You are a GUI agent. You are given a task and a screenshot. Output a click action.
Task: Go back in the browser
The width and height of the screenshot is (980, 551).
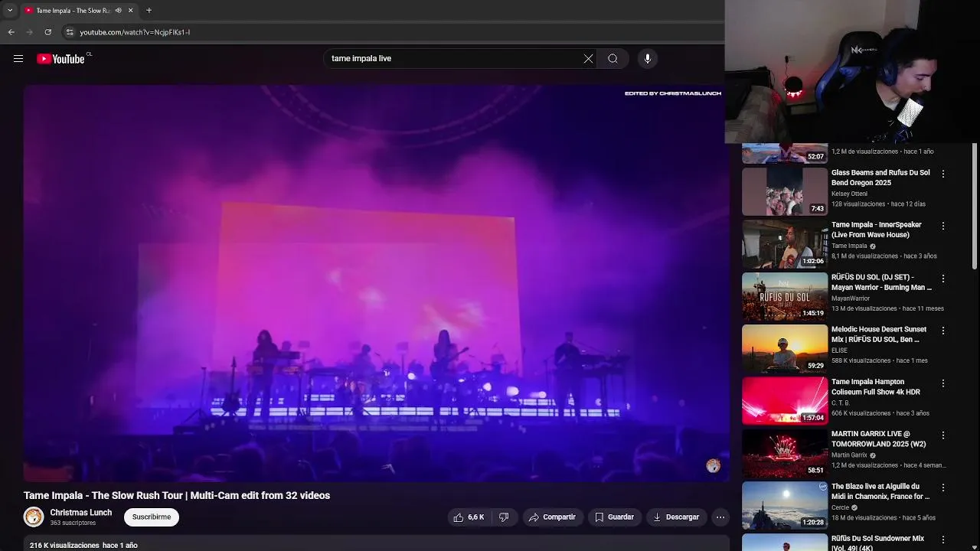11,32
